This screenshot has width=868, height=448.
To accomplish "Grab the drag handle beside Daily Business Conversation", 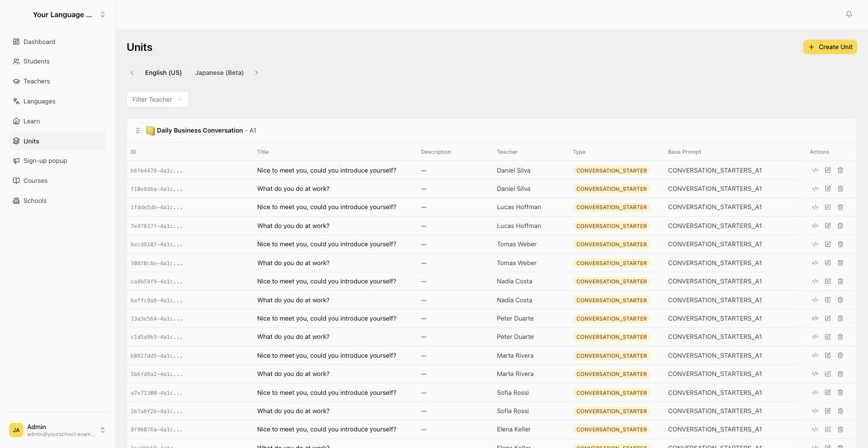I will 138,130.
